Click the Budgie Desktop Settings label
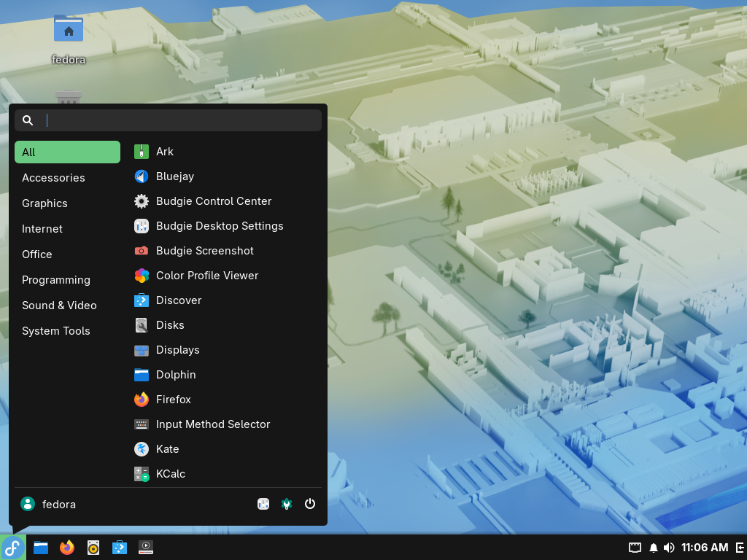Image resolution: width=747 pixels, height=560 pixels. 220,226
